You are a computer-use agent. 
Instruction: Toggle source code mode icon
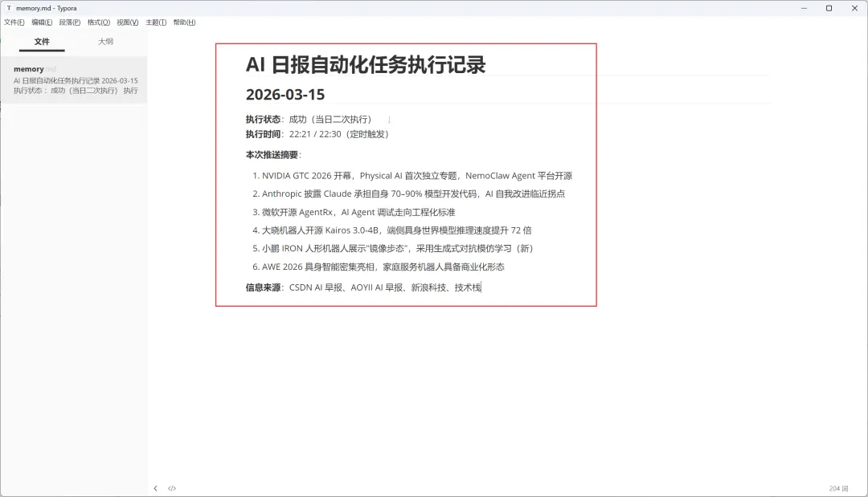tap(172, 489)
